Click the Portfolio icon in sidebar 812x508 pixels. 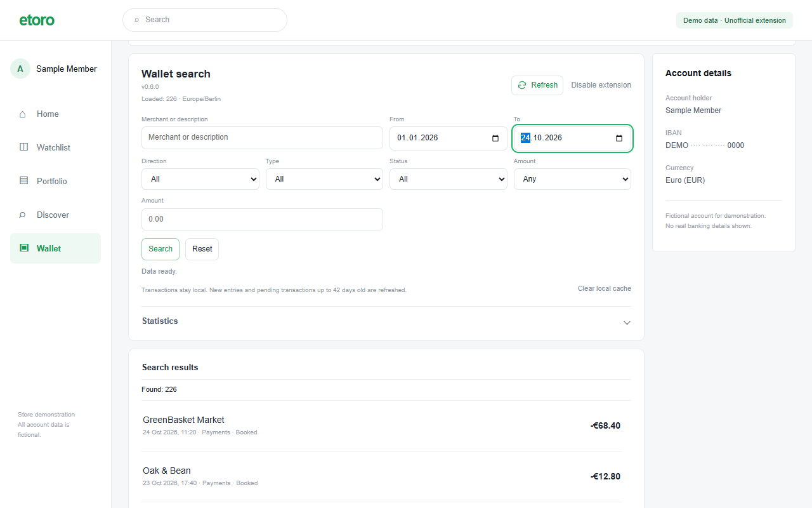click(x=23, y=181)
